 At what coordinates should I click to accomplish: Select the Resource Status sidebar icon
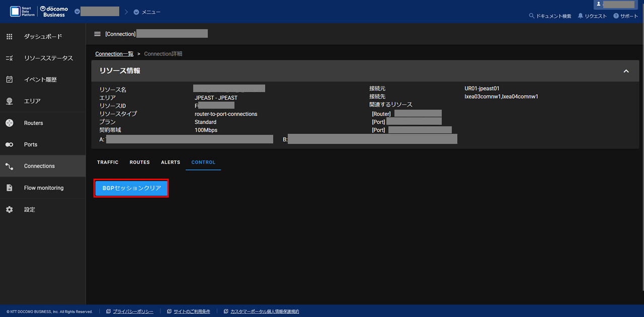tap(9, 58)
